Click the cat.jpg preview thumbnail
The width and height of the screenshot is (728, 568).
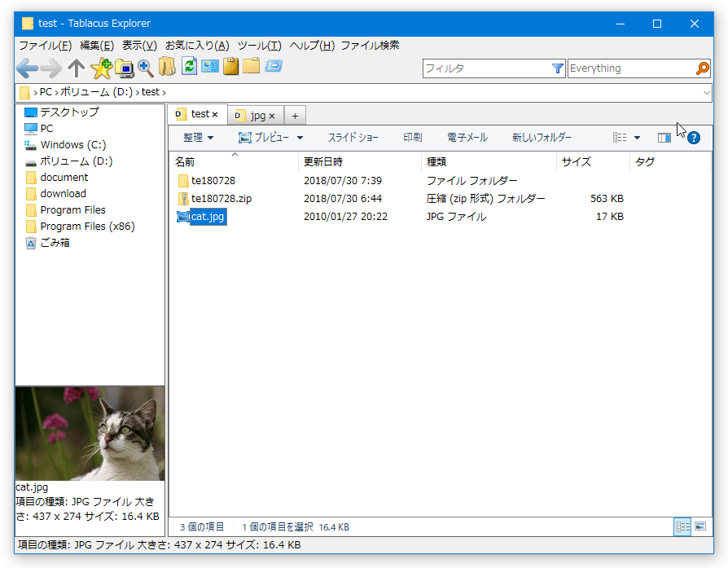89,433
